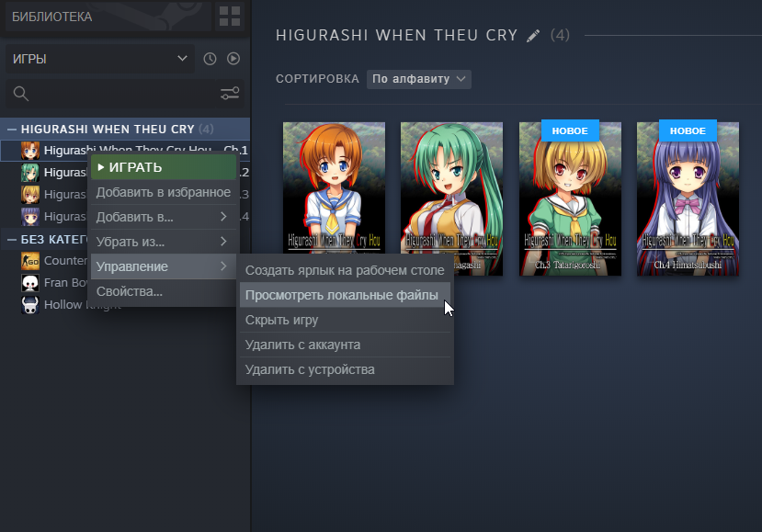Select Создать ярлык на рабочем столе

pyautogui.click(x=345, y=271)
